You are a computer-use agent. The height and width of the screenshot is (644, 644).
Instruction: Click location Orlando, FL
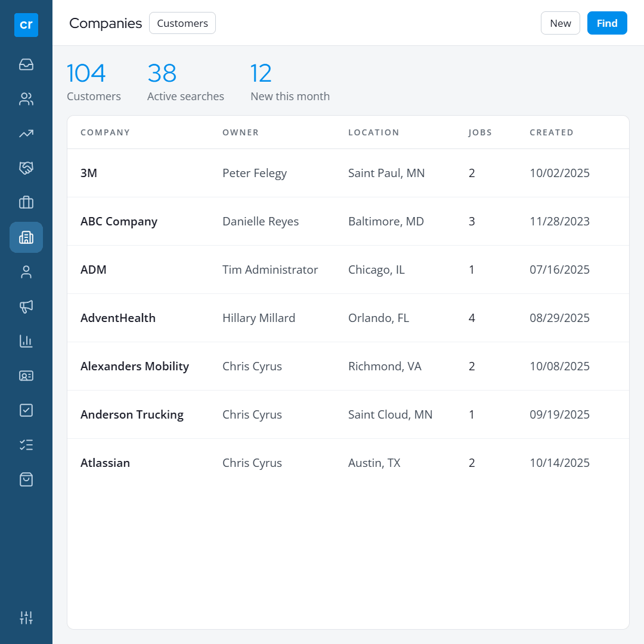tap(379, 318)
